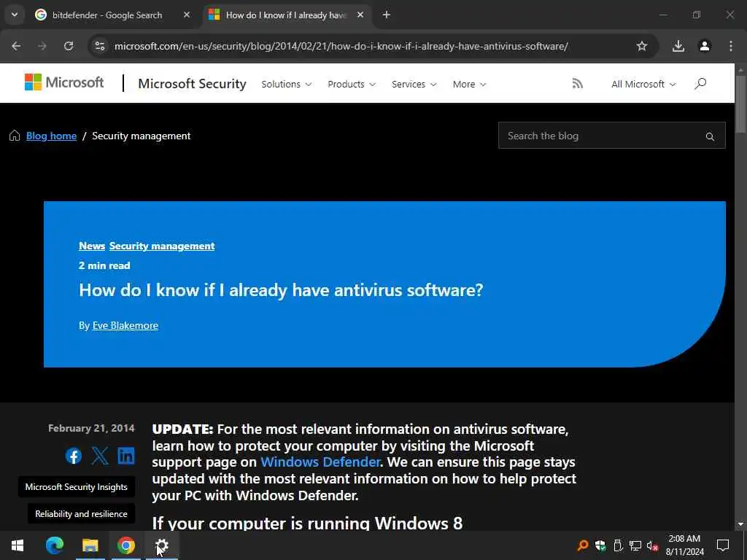This screenshot has height=560, width=747.
Task: Click the orange magnifier tray icon
Action: click(x=583, y=545)
